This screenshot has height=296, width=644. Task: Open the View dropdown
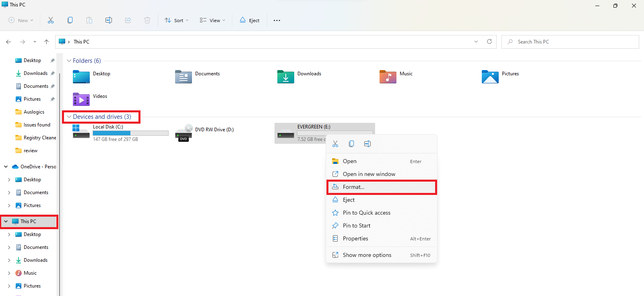[x=213, y=20]
